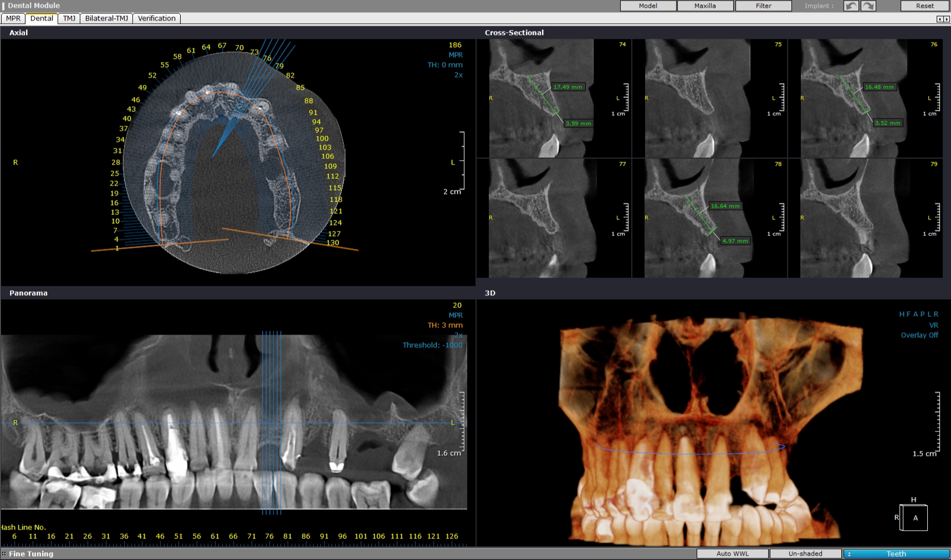Click the 2x zoom indicator in Axial view

click(x=458, y=74)
